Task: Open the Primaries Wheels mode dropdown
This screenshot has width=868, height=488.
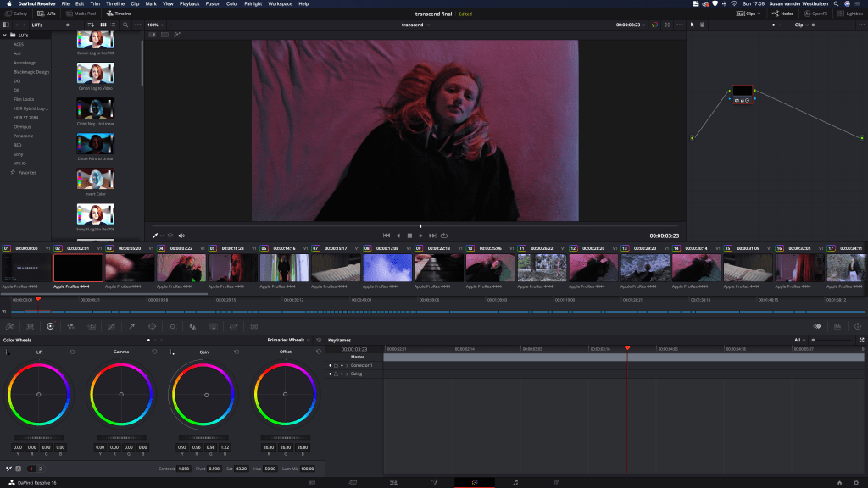Action: pyautogui.click(x=290, y=340)
